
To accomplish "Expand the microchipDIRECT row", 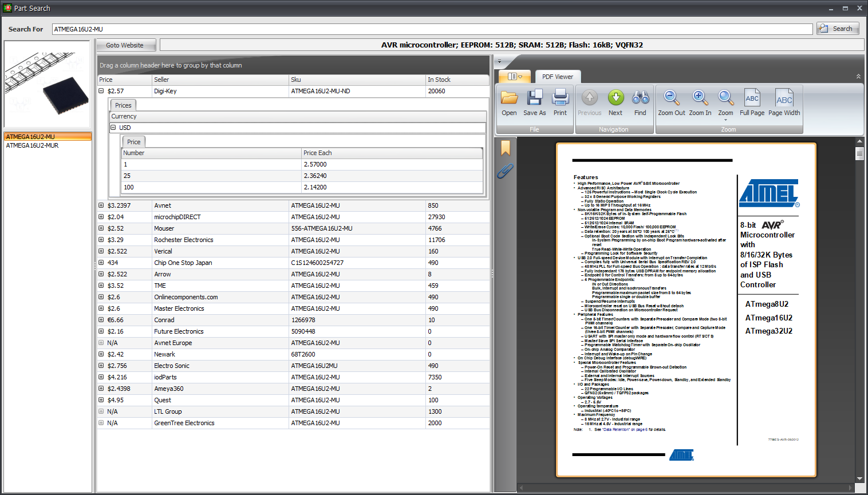I will (x=101, y=217).
